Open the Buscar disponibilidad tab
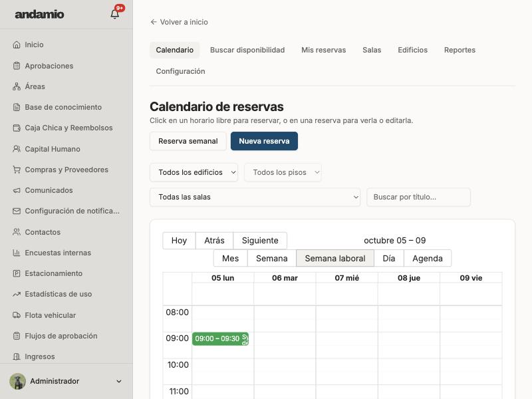This screenshot has width=532, height=399. click(x=247, y=50)
